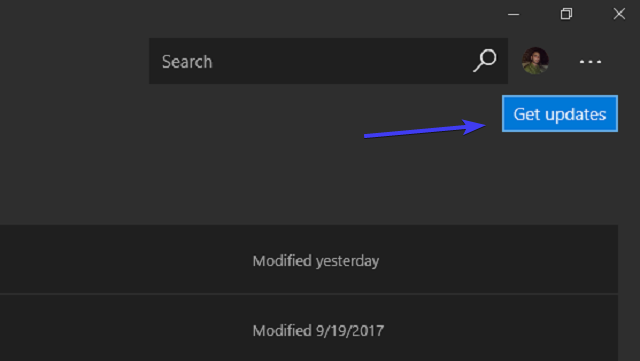Select the app row modified yesterday
This screenshot has height=361, width=640.
309,259
